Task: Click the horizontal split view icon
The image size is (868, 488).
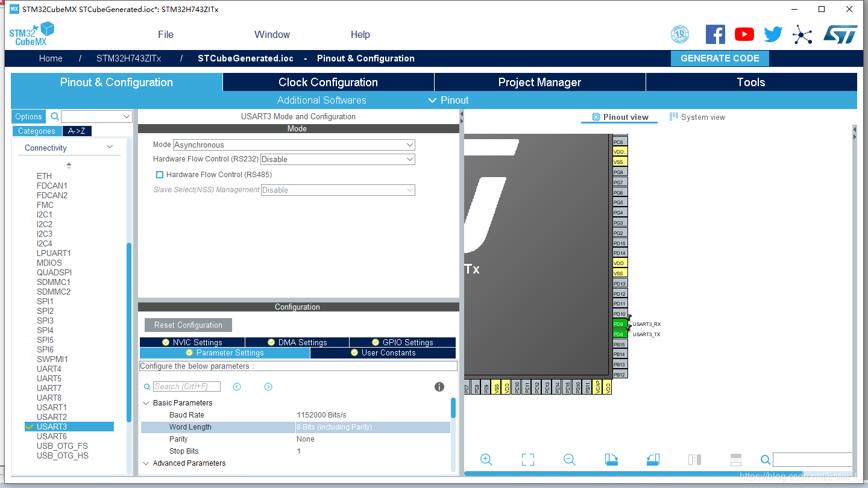Action: (736, 460)
